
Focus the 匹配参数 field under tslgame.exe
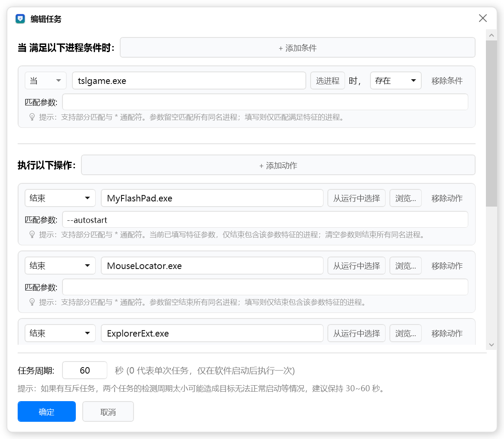coord(265,102)
